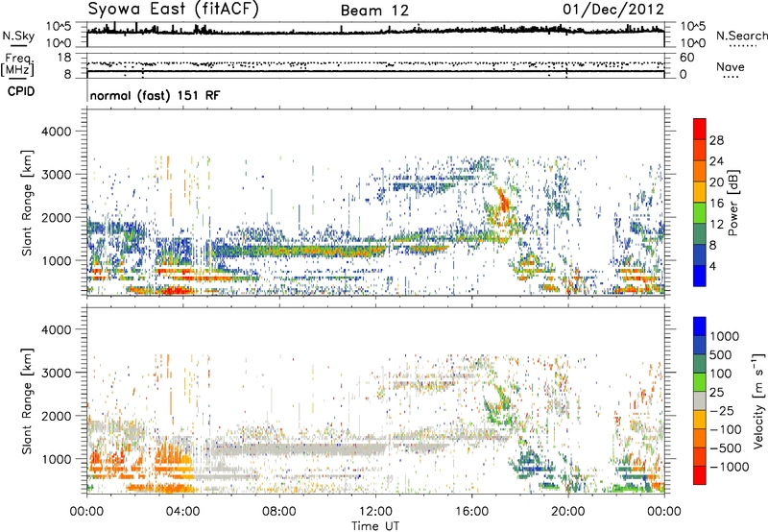Click the 'Beam 12' label
The image size is (768, 532).
(x=374, y=11)
